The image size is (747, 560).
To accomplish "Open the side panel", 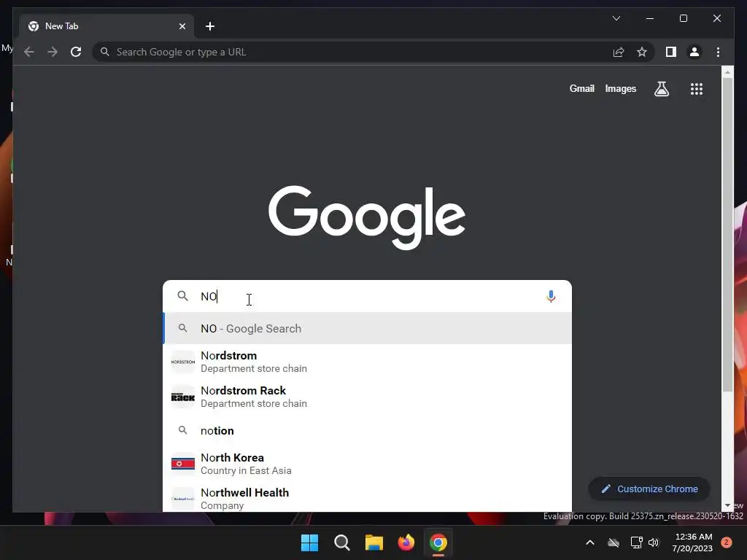I will (x=671, y=52).
